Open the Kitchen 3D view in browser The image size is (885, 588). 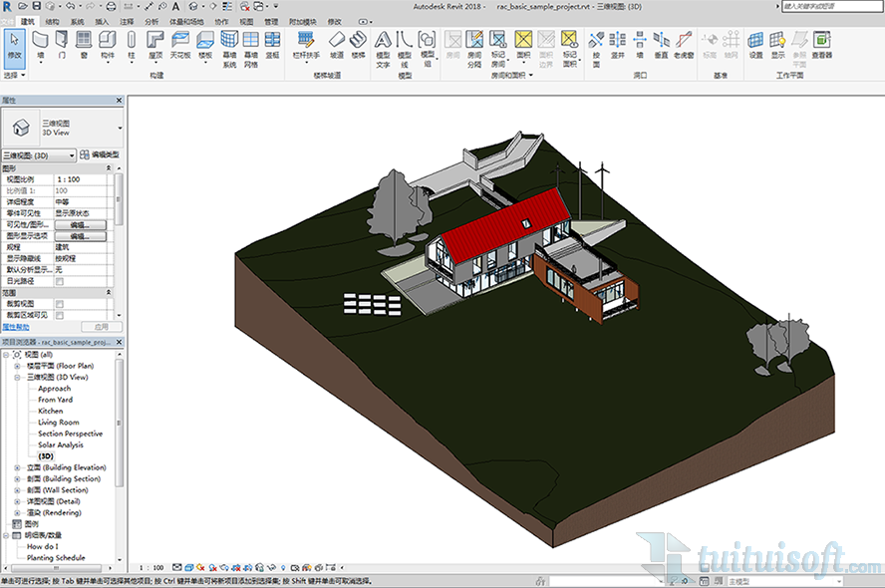(50, 411)
